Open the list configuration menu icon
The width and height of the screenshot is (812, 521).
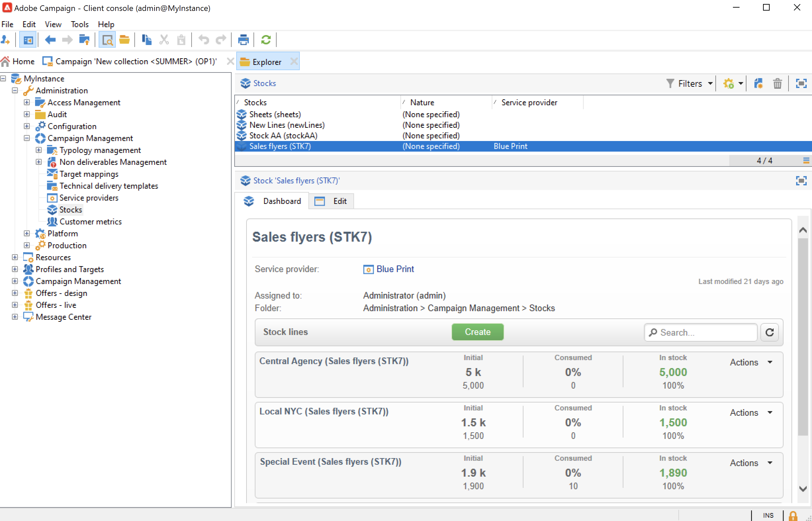pos(806,161)
